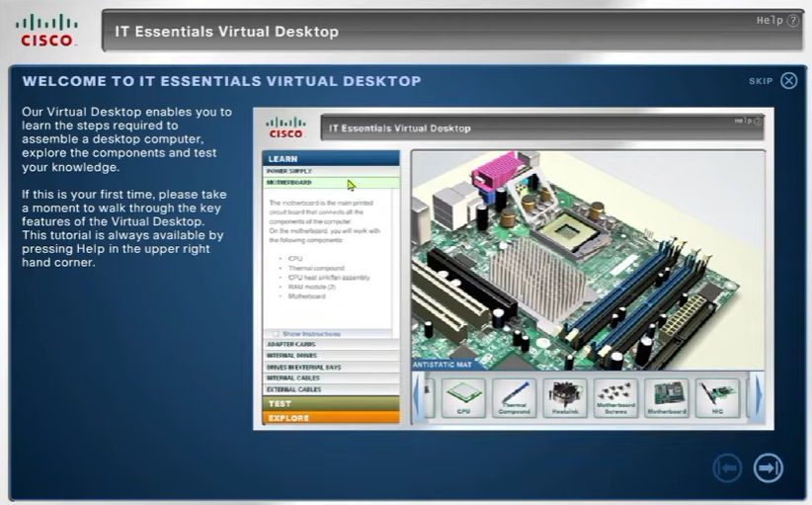This screenshot has width=812, height=505.
Task: Go to next tutorial page arrow
Action: point(768,468)
